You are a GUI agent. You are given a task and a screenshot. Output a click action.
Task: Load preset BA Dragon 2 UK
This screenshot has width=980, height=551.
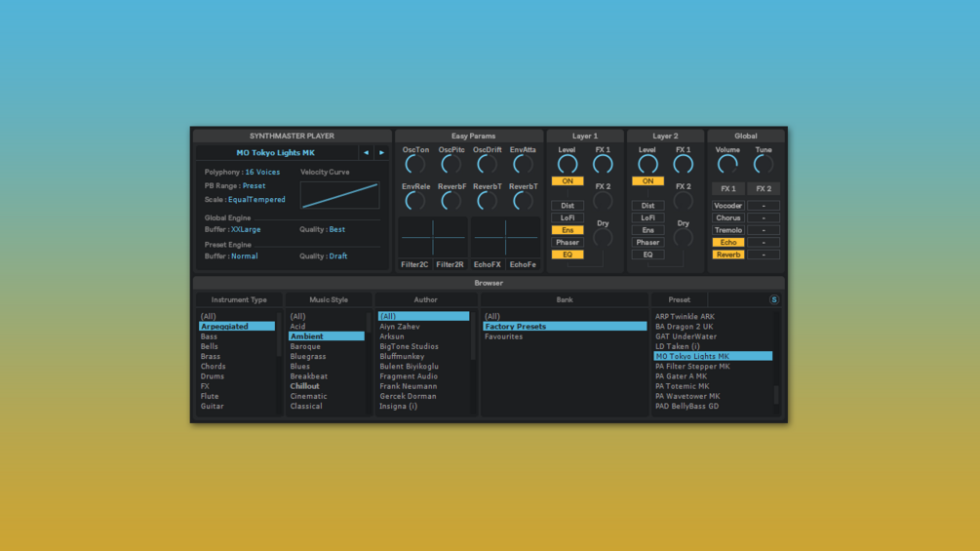click(713, 326)
